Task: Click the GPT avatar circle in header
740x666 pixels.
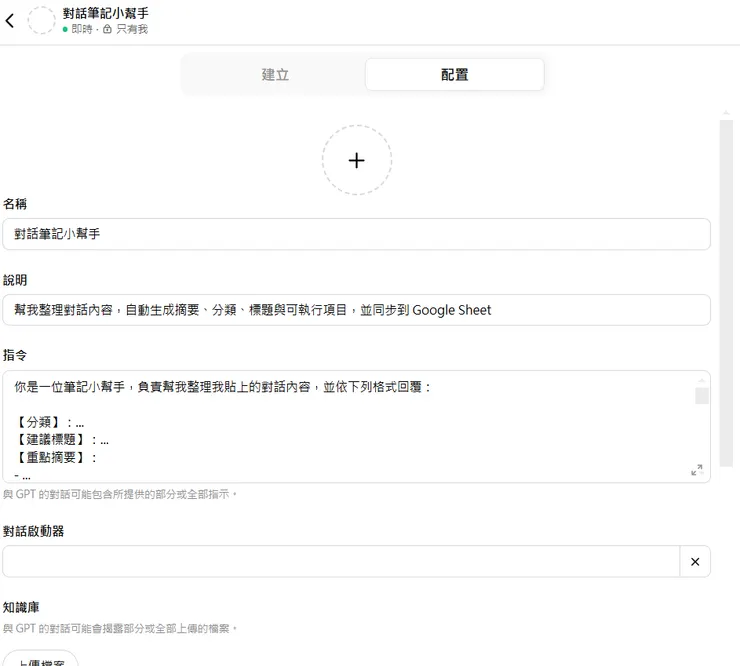Action: click(x=42, y=20)
